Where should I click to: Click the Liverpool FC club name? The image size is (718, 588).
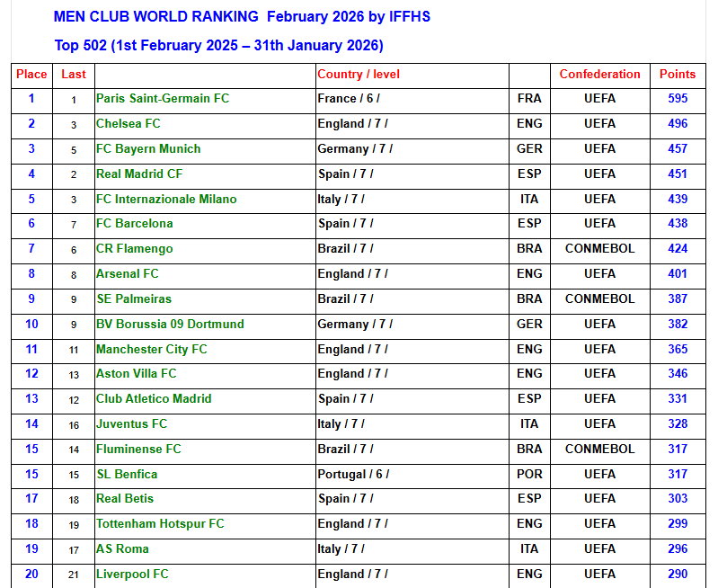coord(132,574)
